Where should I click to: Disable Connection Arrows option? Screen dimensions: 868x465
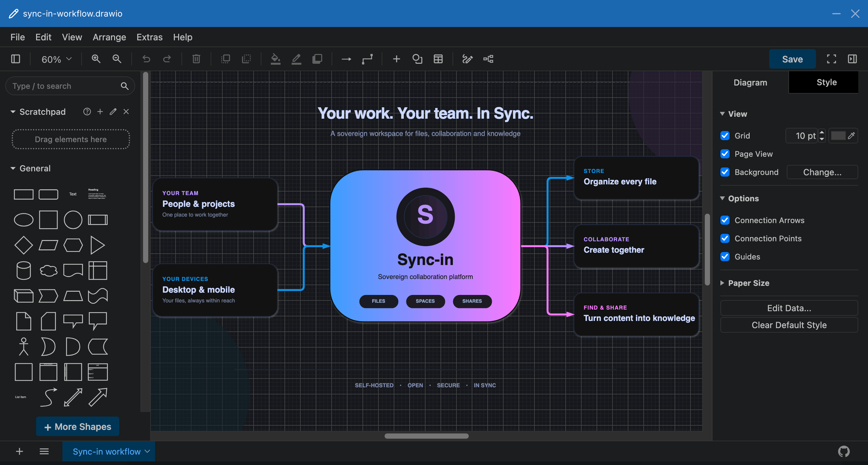[x=725, y=220]
